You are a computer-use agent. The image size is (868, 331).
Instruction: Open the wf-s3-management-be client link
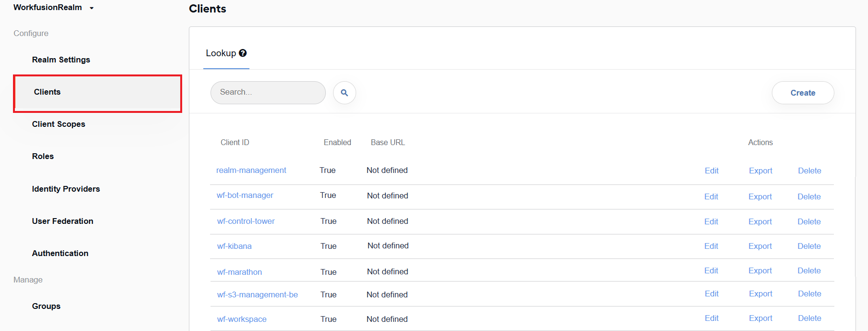[x=257, y=294]
